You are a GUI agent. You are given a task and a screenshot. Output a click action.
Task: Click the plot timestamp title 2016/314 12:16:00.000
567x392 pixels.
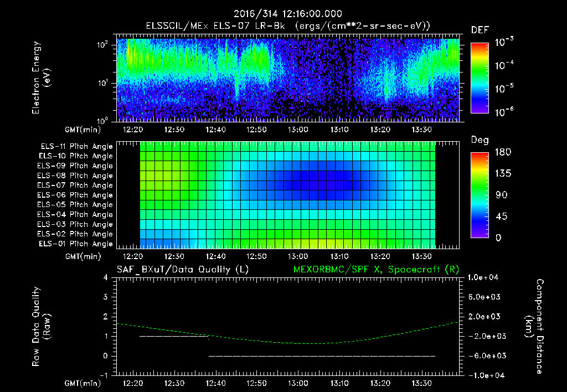pyautogui.click(x=288, y=14)
